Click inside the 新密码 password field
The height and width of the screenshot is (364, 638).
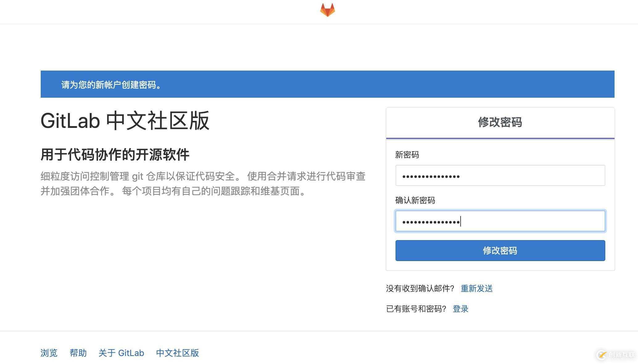tap(500, 175)
